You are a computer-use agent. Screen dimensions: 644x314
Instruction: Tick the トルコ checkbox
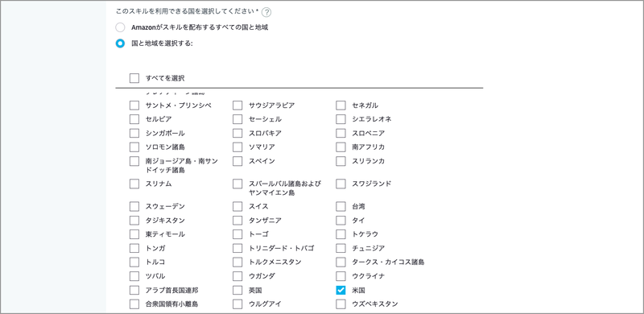pos(134,262)
